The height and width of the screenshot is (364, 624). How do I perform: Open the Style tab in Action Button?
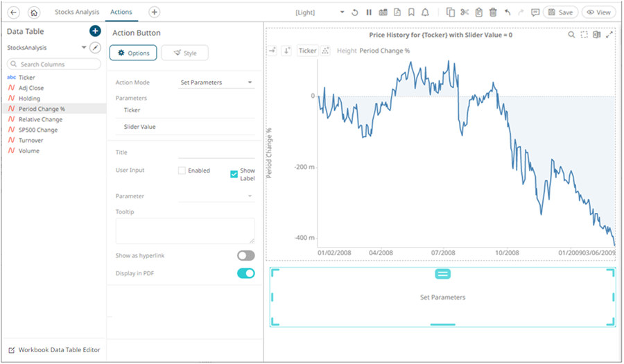pos(184,53)
